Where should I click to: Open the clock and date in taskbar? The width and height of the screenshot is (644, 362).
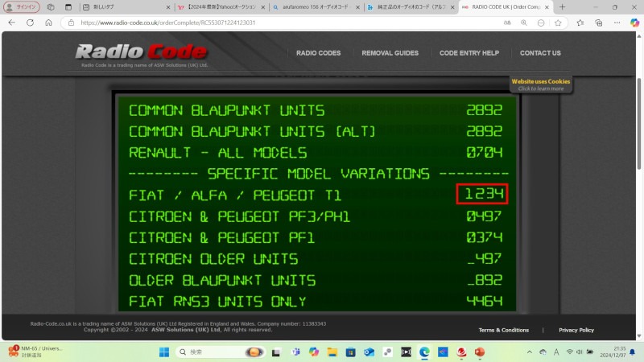(613, 352)
